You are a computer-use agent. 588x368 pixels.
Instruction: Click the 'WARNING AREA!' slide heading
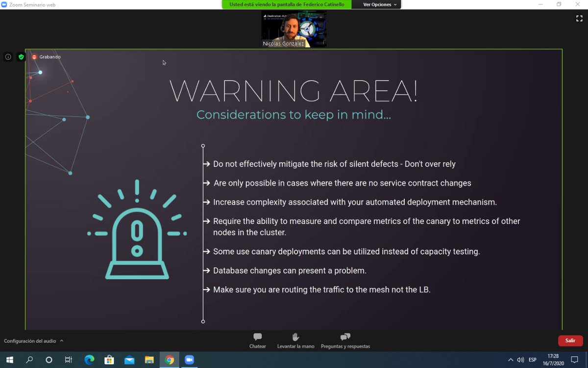click(294, 91)
